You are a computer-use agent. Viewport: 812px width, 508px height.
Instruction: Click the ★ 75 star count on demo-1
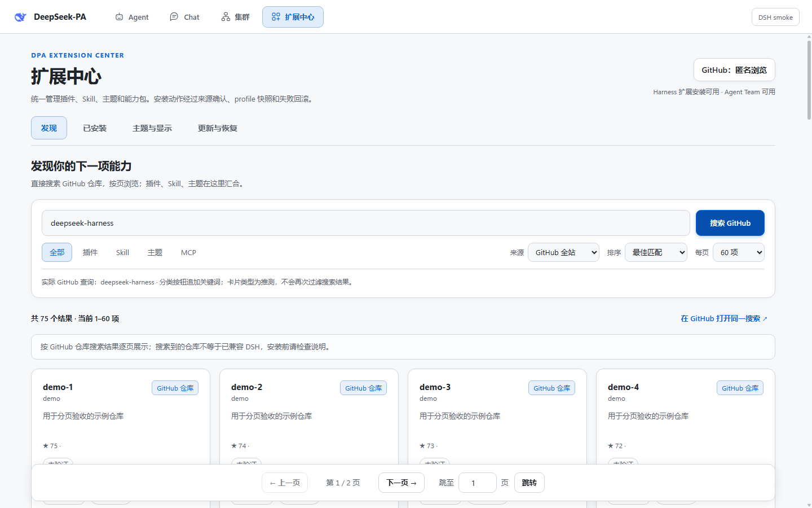(x=52, y=446)
